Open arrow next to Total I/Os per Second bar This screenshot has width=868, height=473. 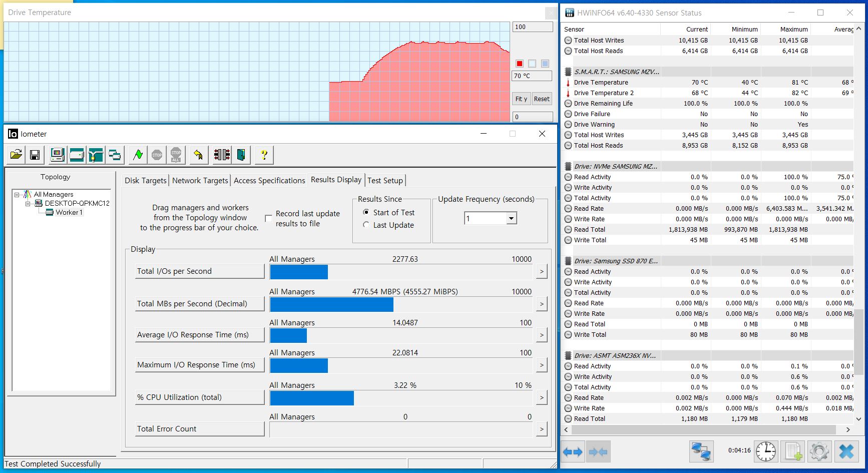click(541, 271)
